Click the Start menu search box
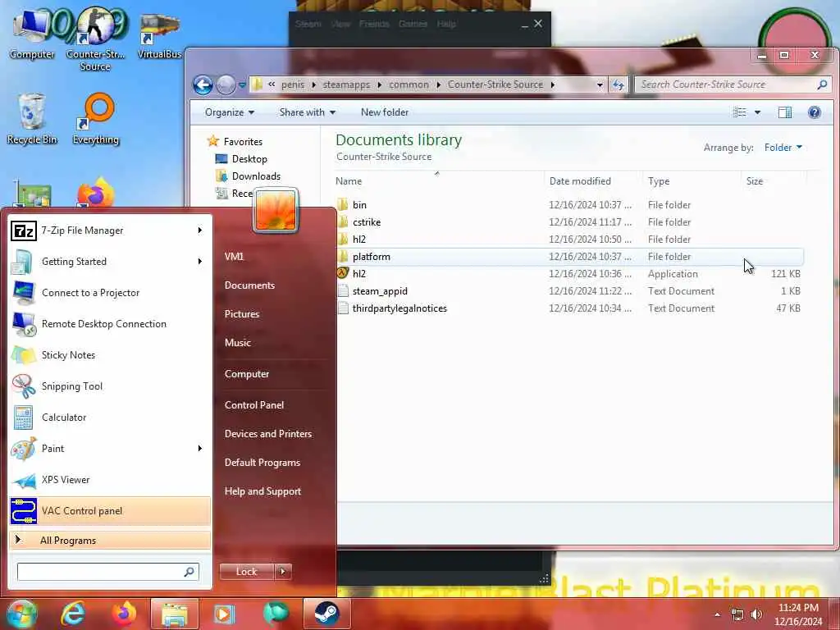 pos(107,572)
